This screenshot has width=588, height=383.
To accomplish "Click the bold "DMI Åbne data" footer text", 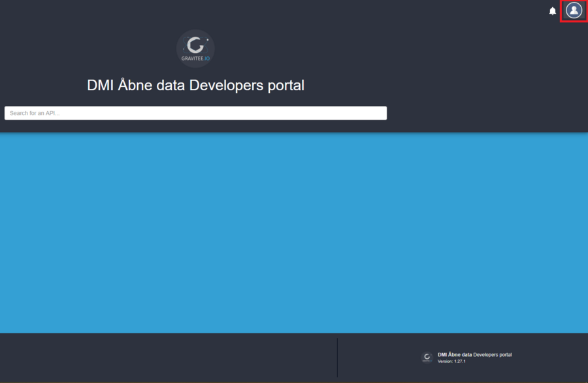I will click(455, 355).
